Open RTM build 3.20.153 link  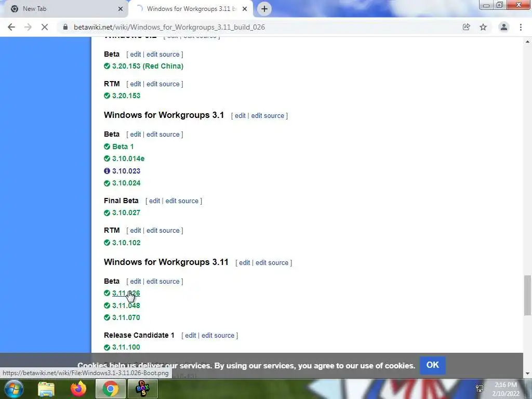tap(126, 96)
